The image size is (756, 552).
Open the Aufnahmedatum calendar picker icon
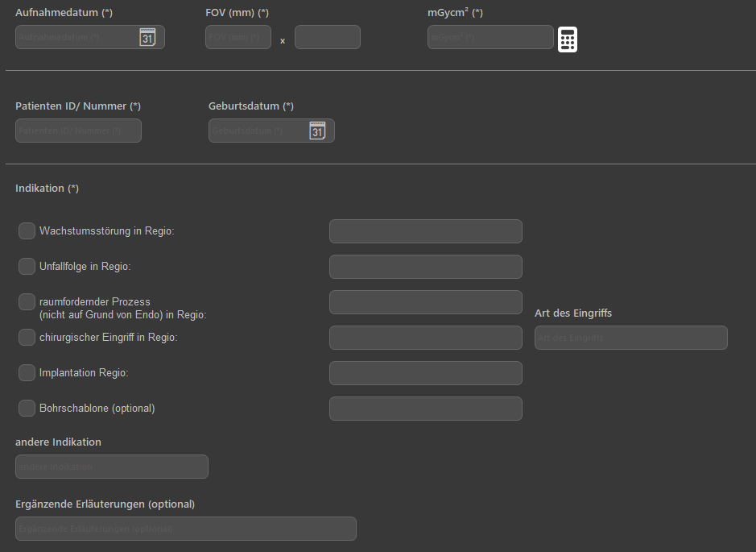[x=147, y=38]
